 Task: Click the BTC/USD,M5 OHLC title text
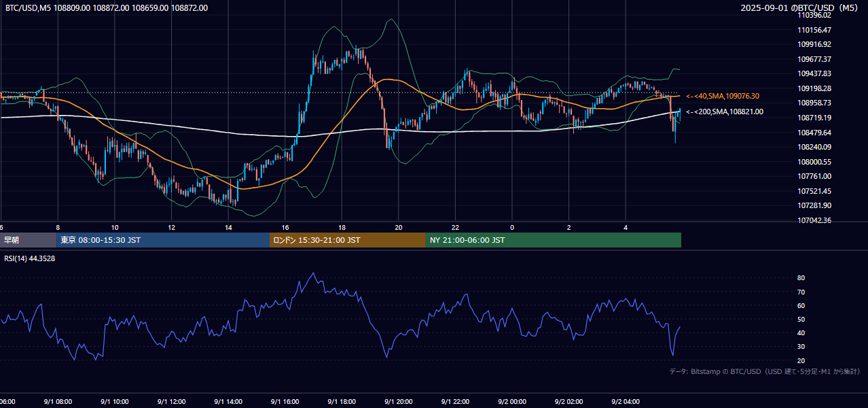coord(107,8)
